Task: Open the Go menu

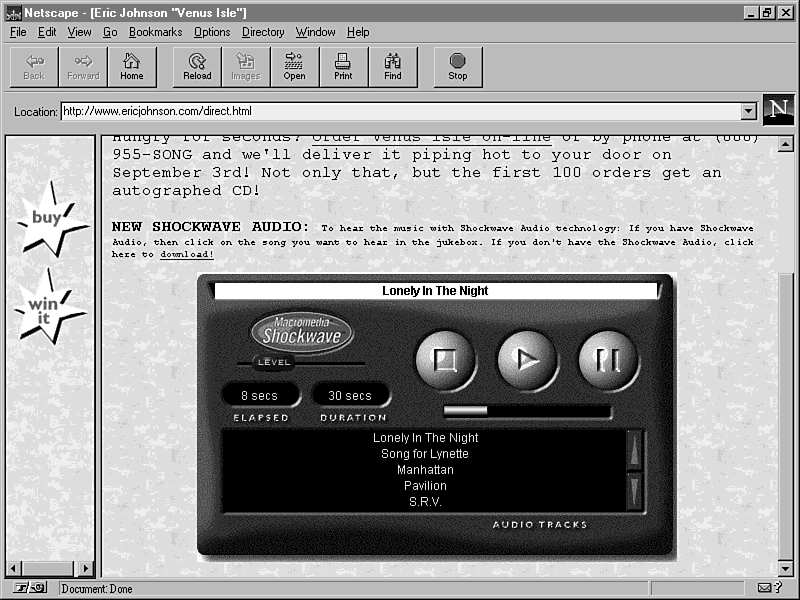Action: 110,32
